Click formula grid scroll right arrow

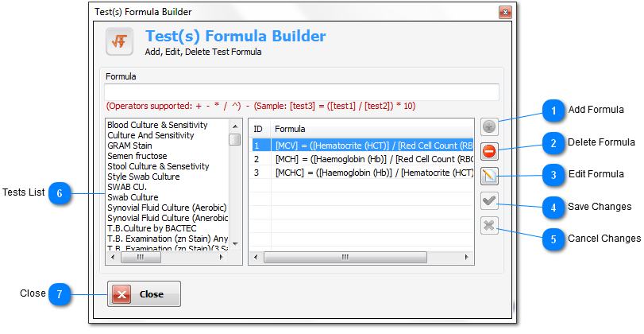tap(466, 257)
